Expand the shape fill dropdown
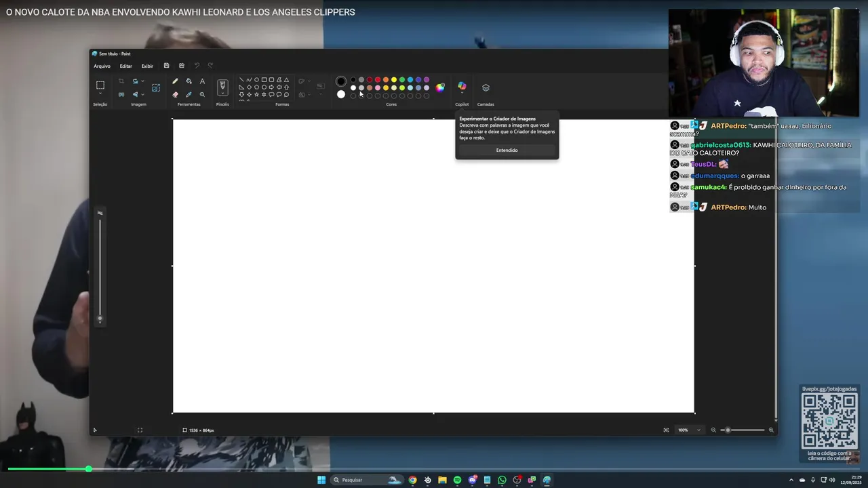Viewport: 868px width, 488px height. pos(309,94)
